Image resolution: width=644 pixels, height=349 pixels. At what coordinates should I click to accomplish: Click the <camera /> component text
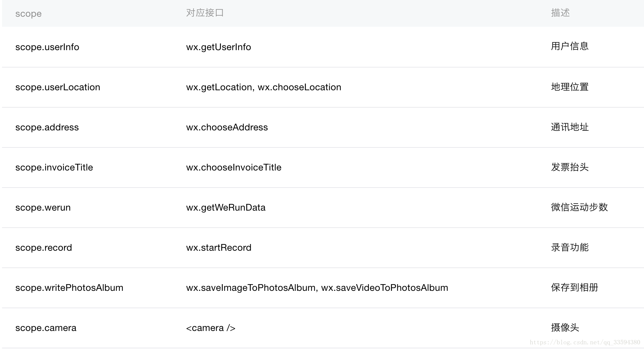click(211, 328)
